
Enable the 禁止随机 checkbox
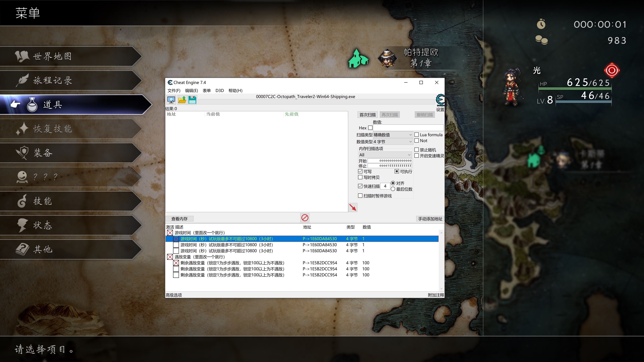coord(416,150)
